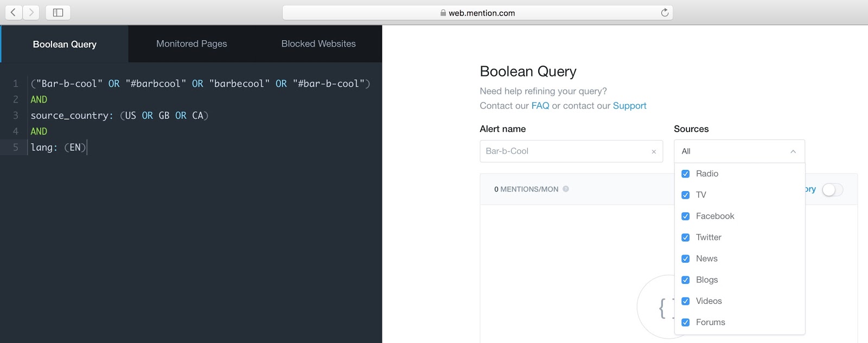Click the Forums label in Sources list
This screenshot has width=868, height=343.
710,322
